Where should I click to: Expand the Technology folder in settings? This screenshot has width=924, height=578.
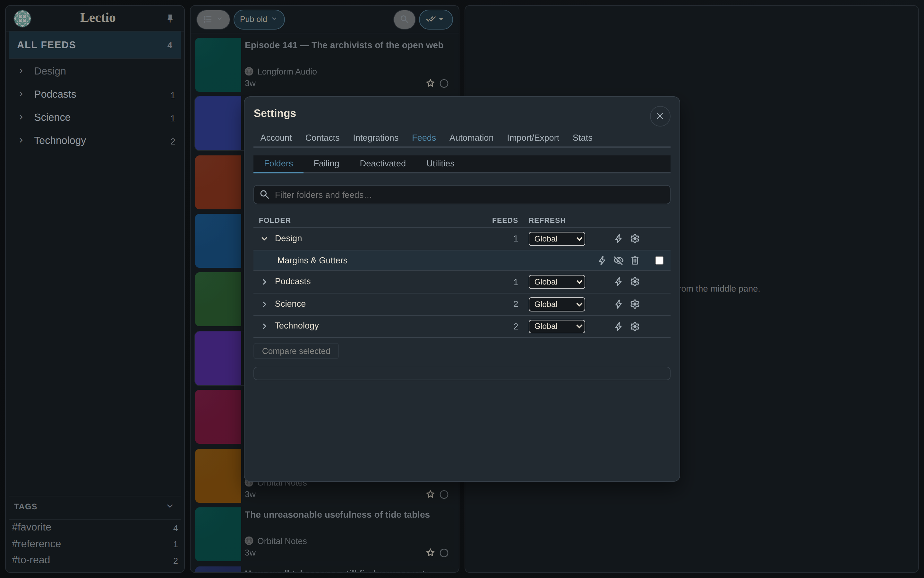(x=264, y=326)
